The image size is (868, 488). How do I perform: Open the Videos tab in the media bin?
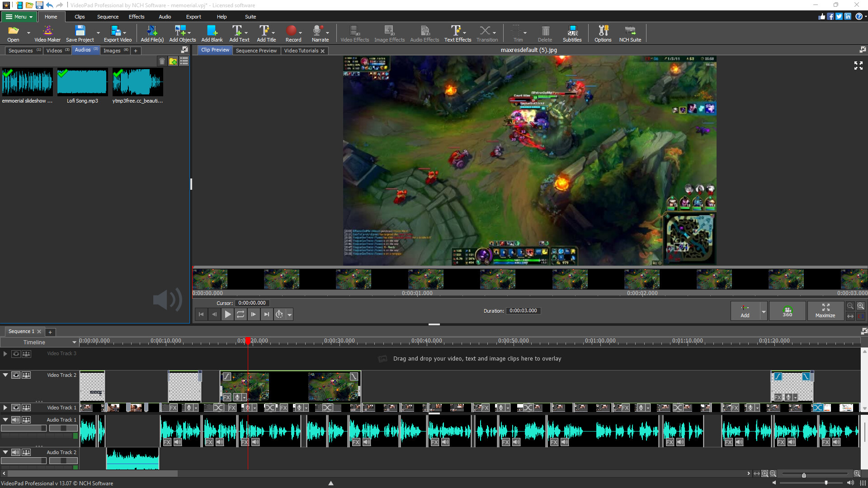[x=54, y=50]
